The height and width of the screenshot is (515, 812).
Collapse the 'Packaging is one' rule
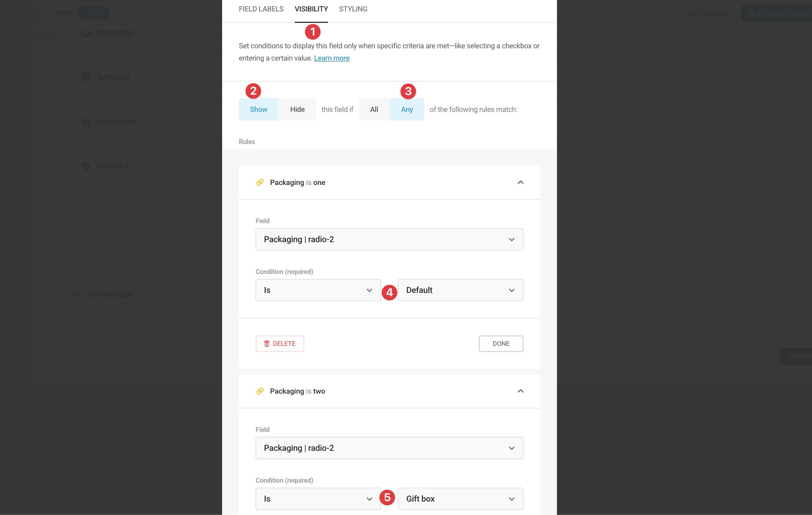[x=520, y=182]
